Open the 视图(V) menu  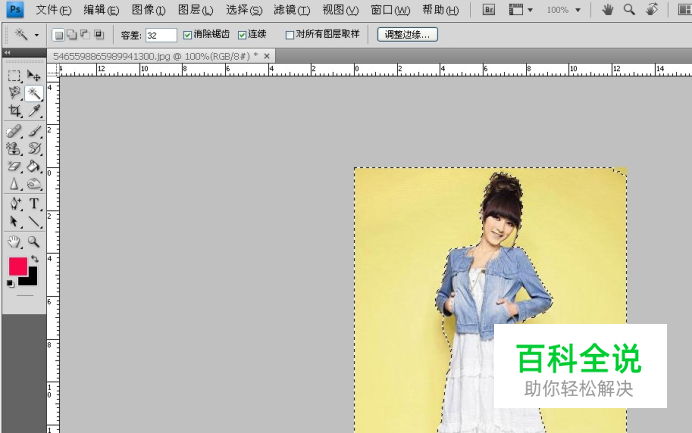point(340,10)
